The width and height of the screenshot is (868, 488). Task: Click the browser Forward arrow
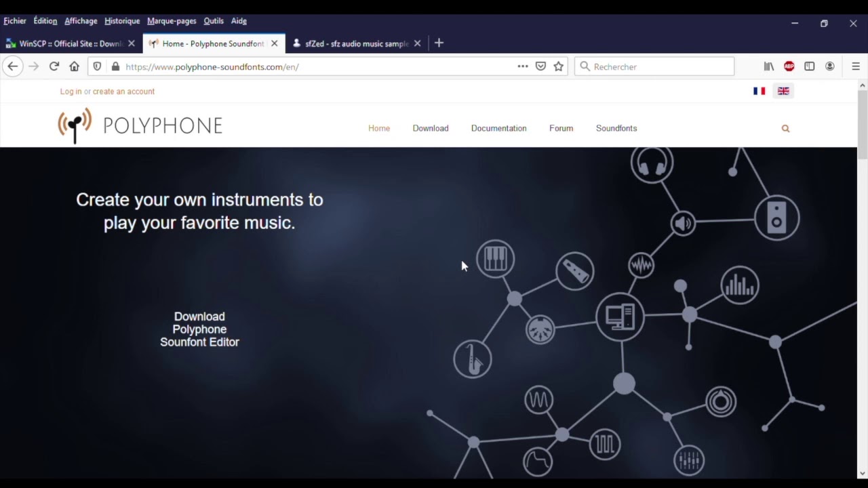click(33, 66)
